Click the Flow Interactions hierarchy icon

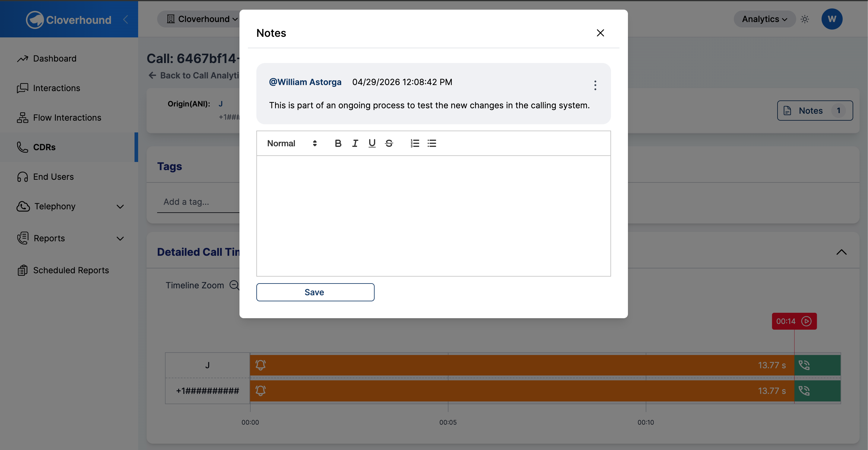(23, 118)
